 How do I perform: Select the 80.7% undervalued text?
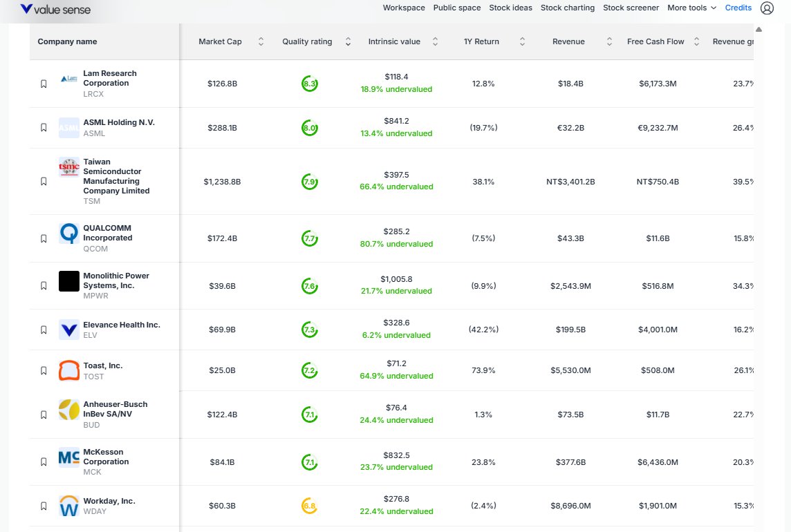pyautogui.click(x=396, y=244)
